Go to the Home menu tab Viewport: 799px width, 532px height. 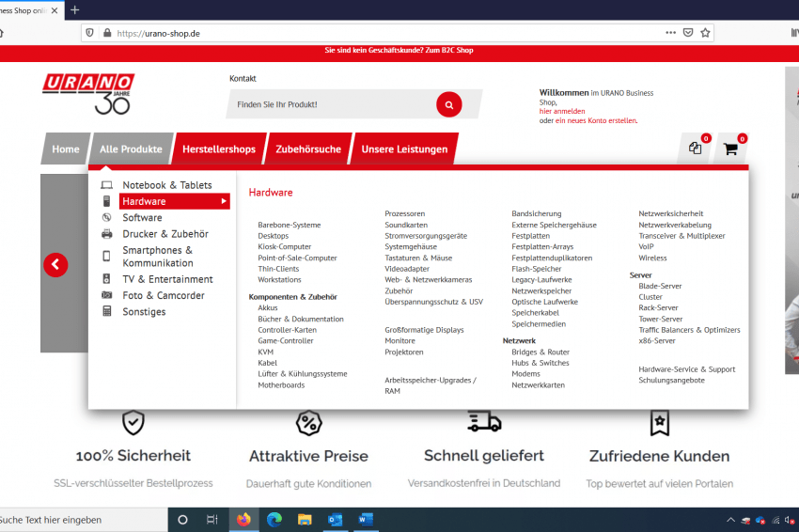point(66,149)
